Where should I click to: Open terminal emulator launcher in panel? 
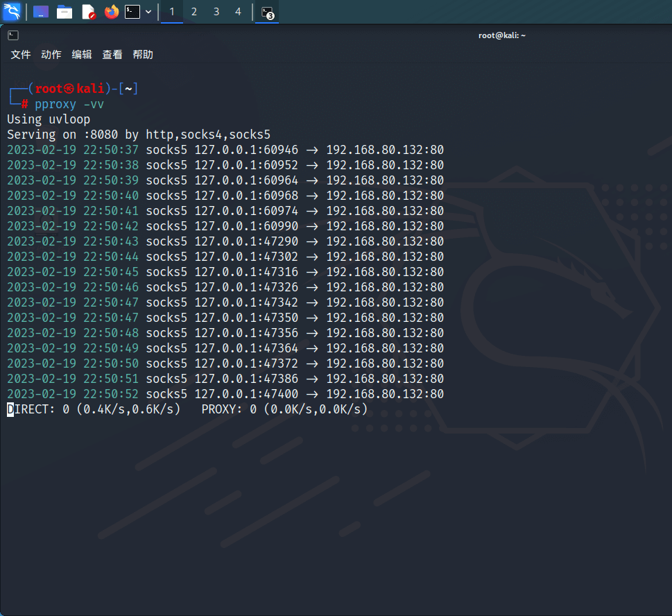(132, 12)
